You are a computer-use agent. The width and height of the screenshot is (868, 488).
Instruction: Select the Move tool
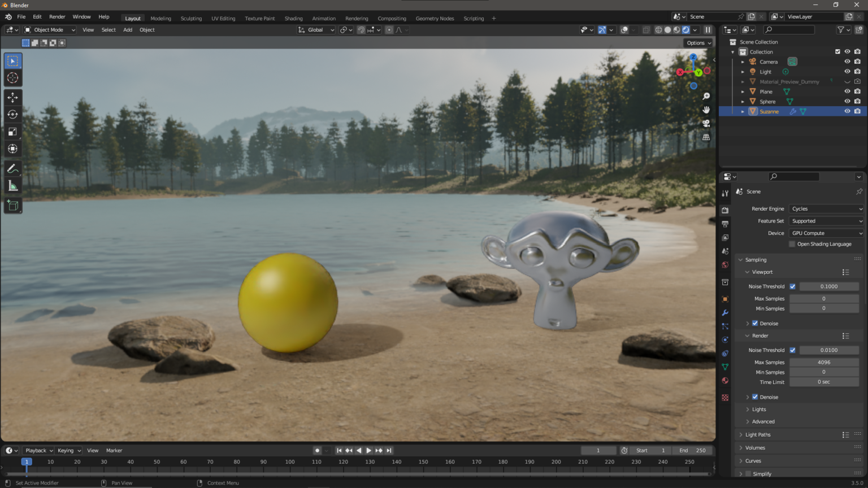12,97
